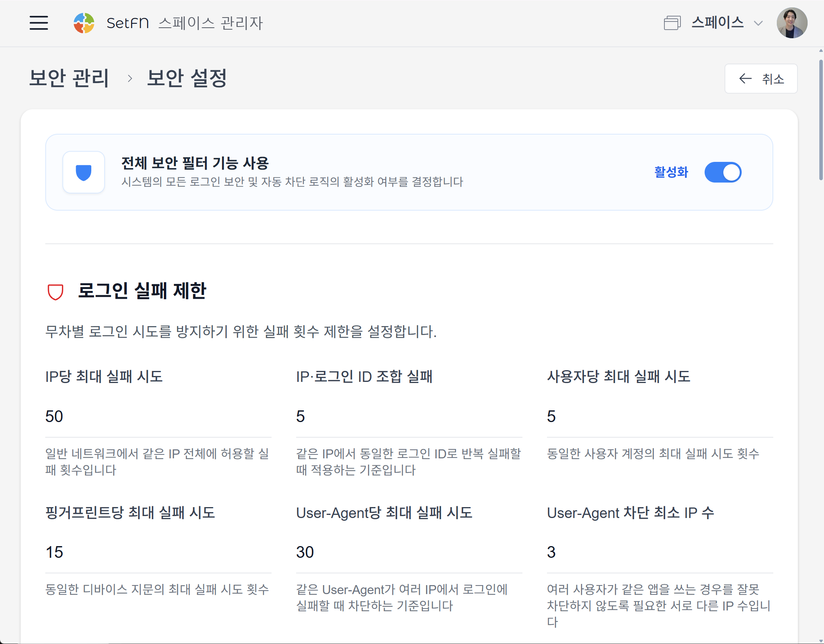824x644 pixels.
Task: Click the page vertical scrollbar
Action: 821,120
